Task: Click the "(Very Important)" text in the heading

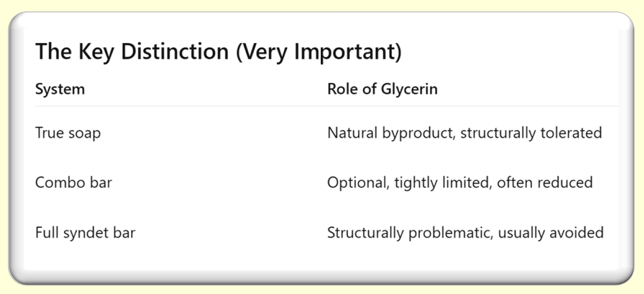Action: [319, 52]
